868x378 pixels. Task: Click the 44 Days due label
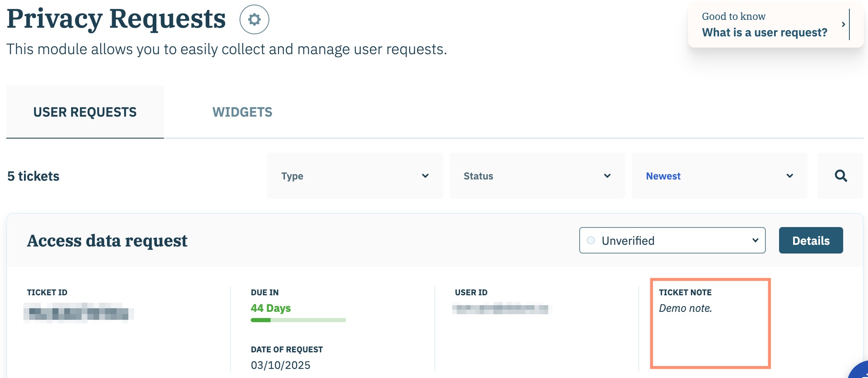click(x=271, y=308)
